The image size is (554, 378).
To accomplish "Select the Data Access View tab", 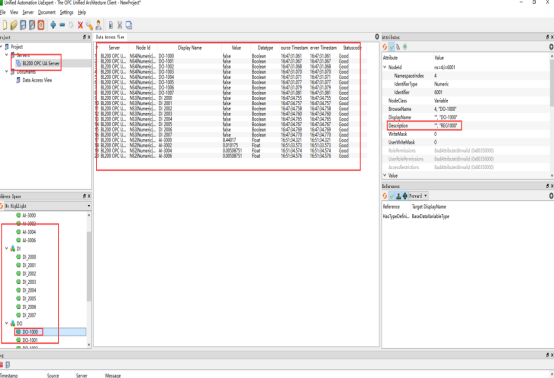I will point(110,37).
